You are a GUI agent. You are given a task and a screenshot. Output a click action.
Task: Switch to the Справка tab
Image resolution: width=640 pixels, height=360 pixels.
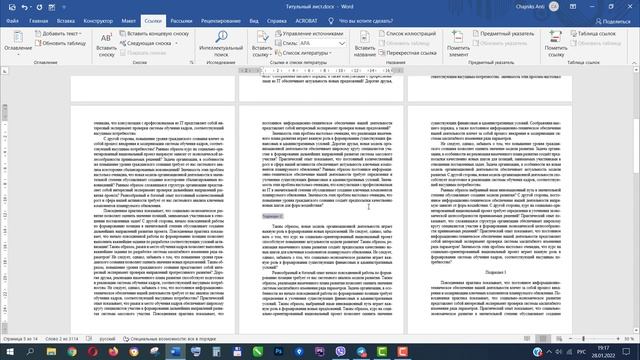coord(277,21)
